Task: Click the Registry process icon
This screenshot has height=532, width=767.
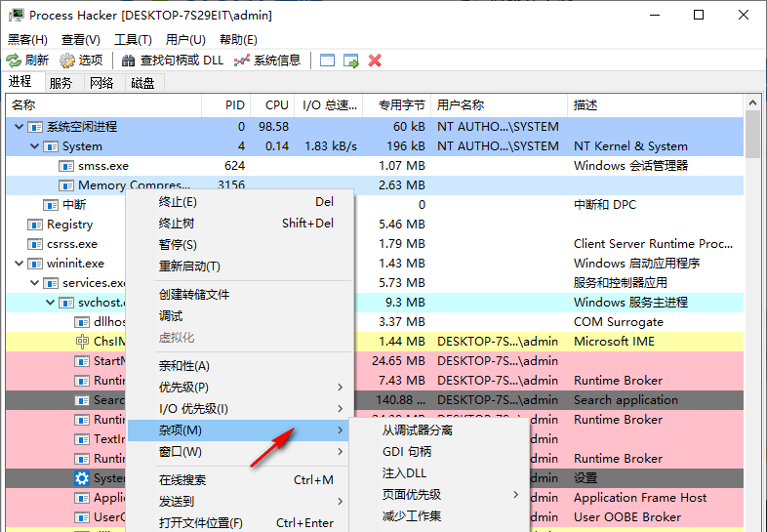Action: (x=35, y=225)
